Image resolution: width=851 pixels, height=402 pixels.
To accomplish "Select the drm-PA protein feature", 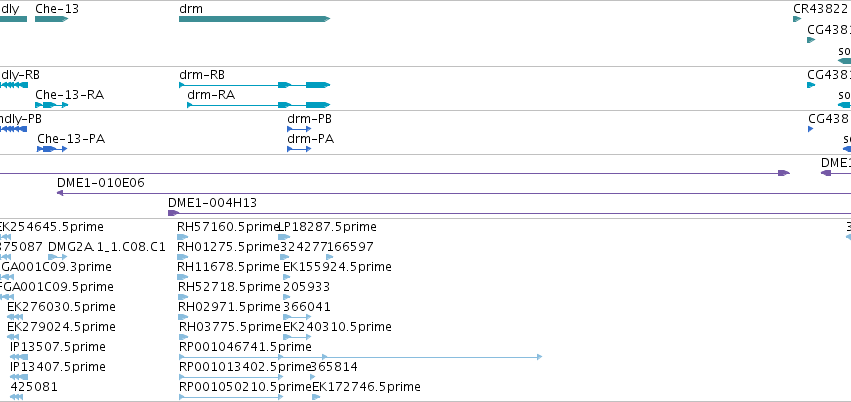I will (x=299, y=149).
